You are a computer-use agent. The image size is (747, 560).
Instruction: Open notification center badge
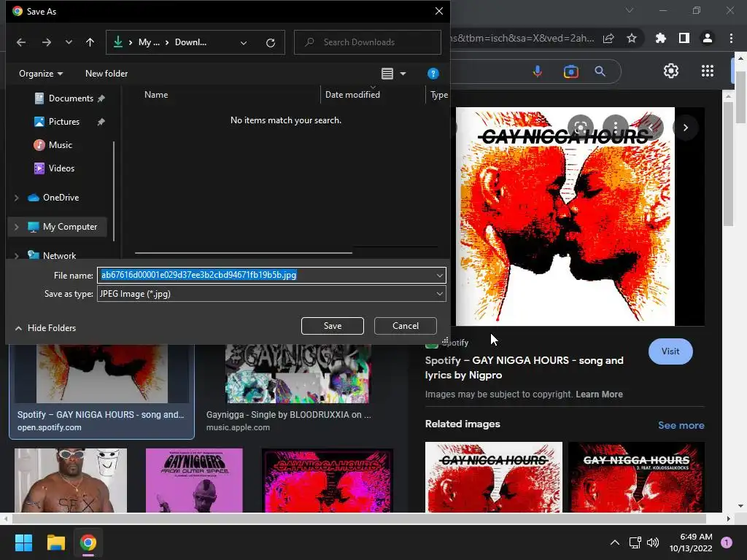(x=727, y=542)
